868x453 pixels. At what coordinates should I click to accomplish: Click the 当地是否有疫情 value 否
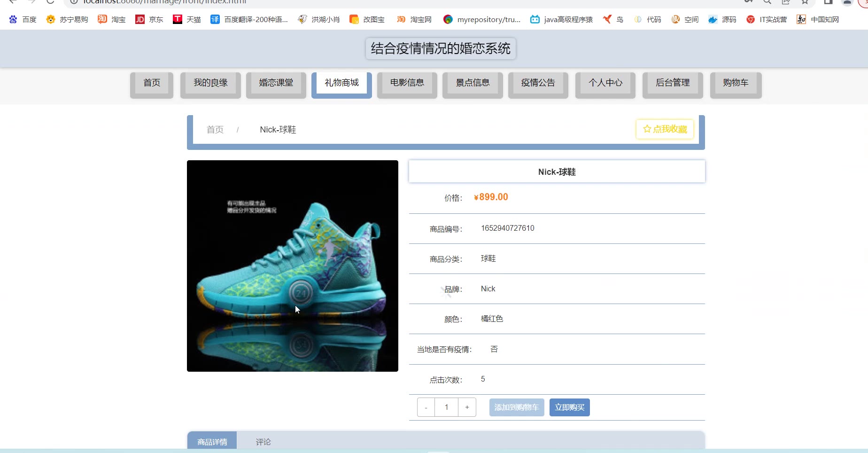pos(494,349)
